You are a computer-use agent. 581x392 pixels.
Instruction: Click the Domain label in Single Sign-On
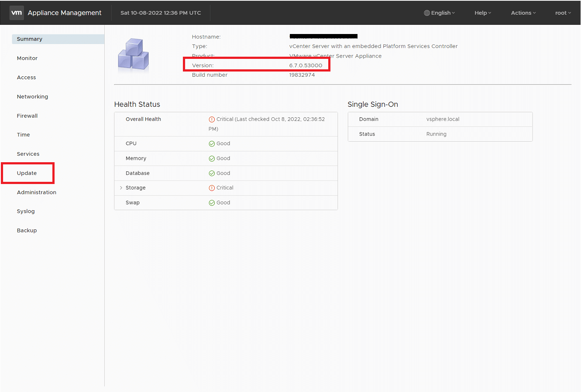[x=368, y=119]
